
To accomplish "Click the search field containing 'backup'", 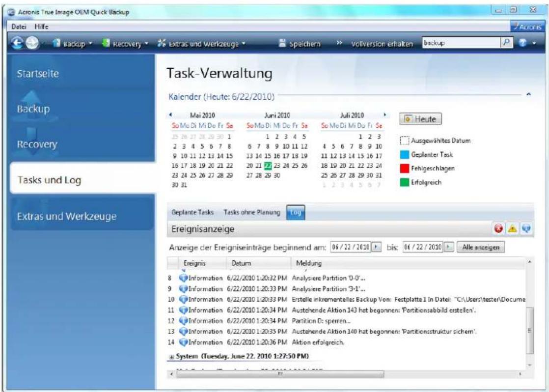I will [461, 43].
